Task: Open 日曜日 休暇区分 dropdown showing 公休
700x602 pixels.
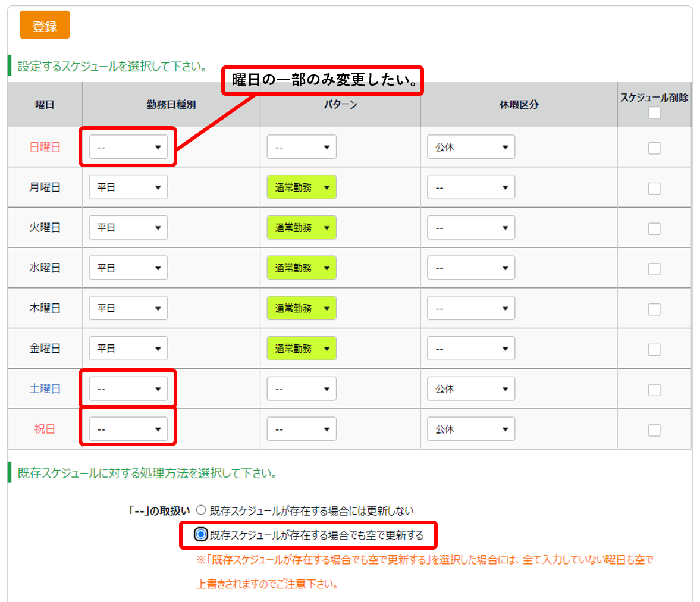Action: pyautogui.click(x=470, y=147)
